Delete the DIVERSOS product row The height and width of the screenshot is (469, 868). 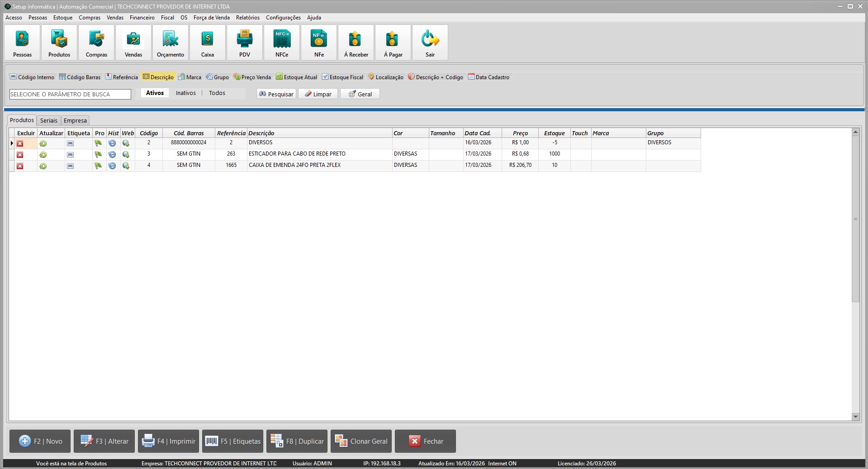pyautogui.click(x=20, y=143)
